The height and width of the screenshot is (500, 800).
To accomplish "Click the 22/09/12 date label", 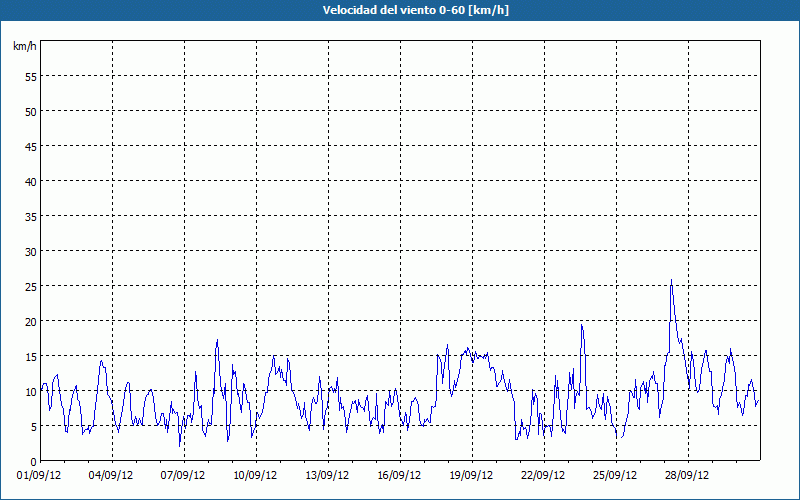I will [x=543, y=476].
